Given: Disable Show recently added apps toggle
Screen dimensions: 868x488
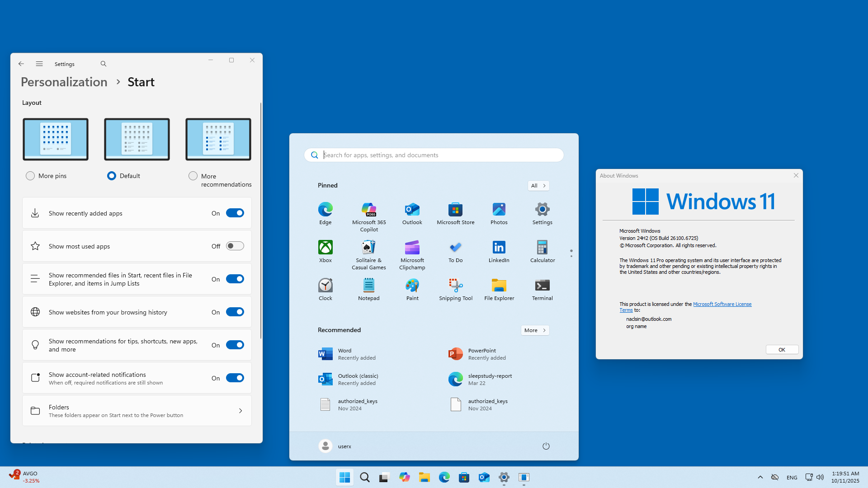Looking at the screenshot, I should [235, 213].
